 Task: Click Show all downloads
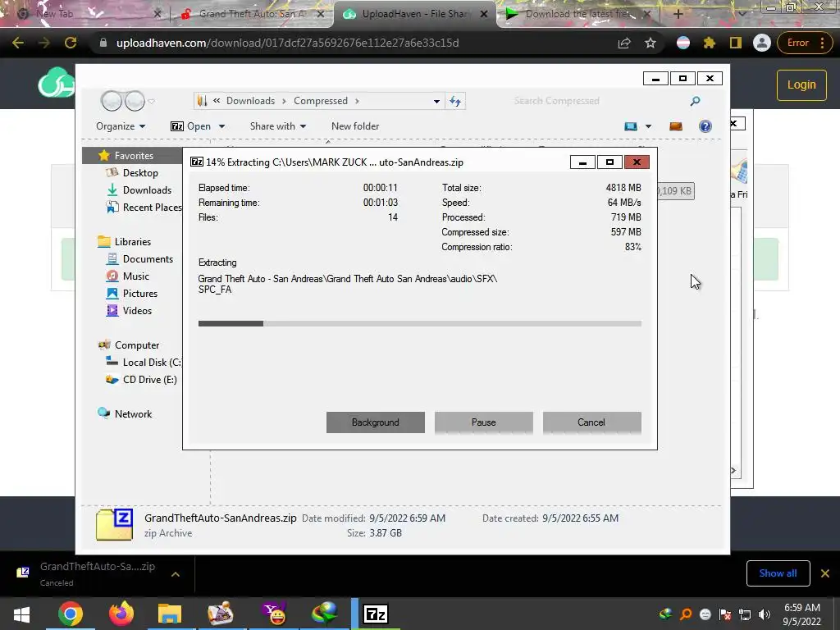click(778, 573)
